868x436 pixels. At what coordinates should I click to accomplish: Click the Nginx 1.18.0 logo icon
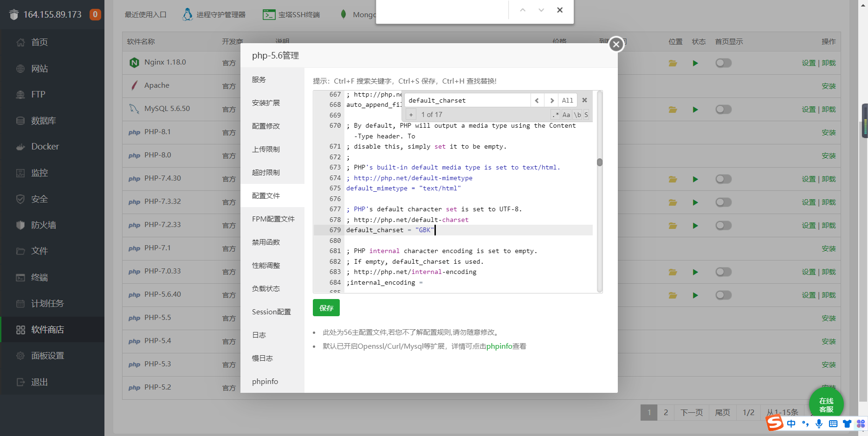click(134, 62)
